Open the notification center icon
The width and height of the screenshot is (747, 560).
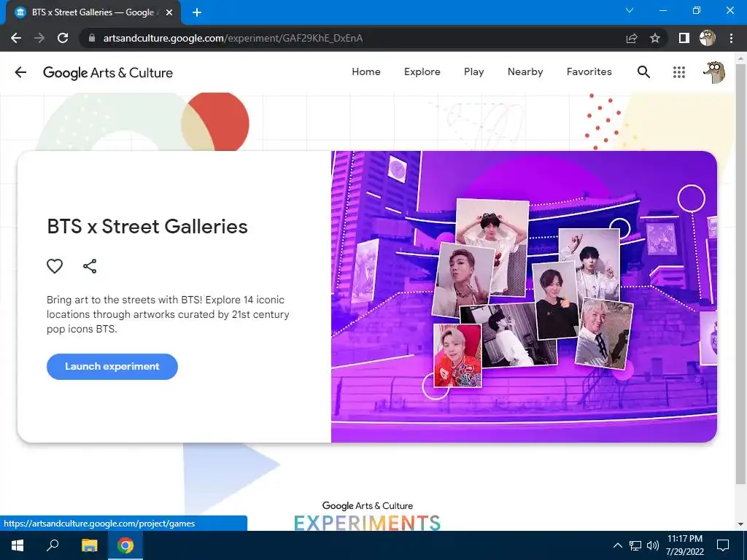point(723,545)
